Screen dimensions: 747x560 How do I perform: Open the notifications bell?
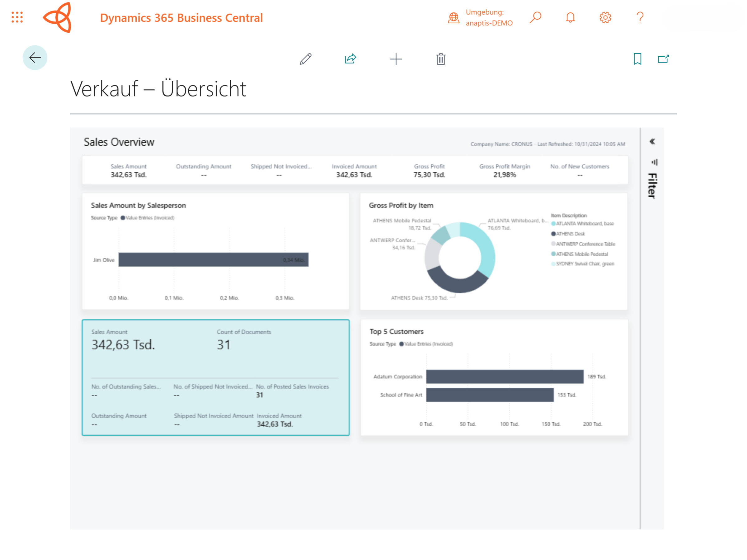(x=570, y=17)
